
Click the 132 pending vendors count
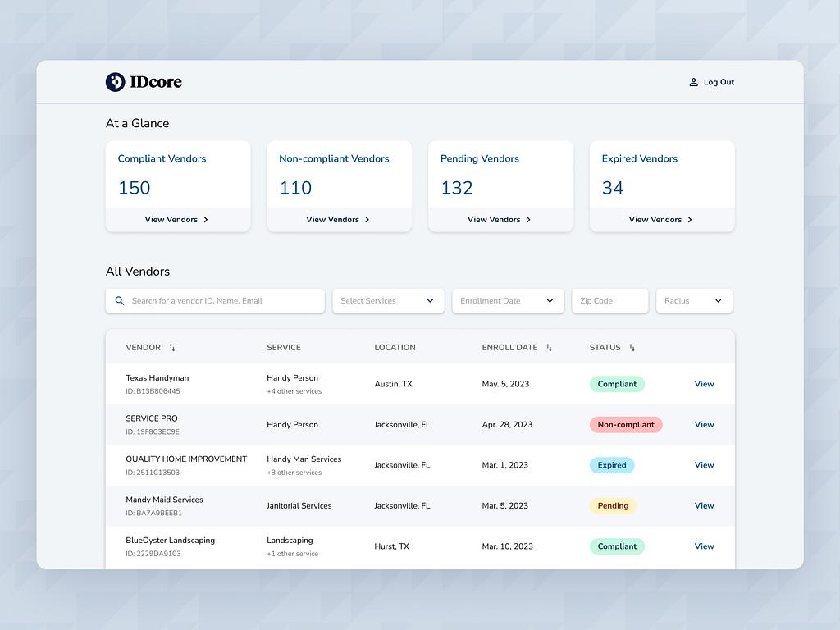pos(456,188)
